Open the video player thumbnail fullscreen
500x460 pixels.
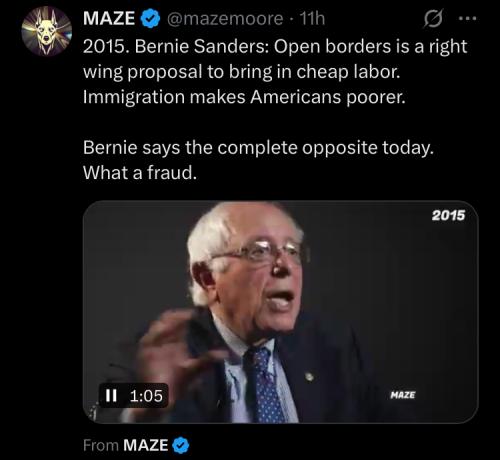pyautogui.click(x=281, y=312)
